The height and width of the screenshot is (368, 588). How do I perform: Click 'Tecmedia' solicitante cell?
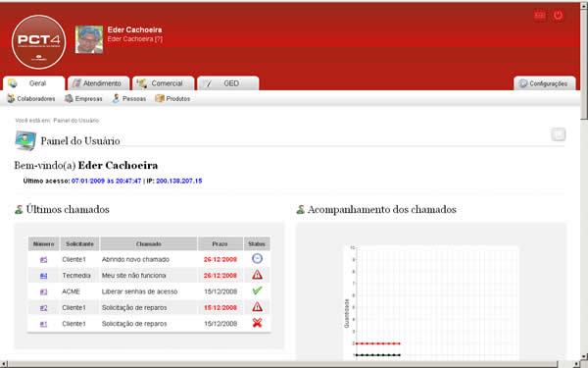pyautogui.click(x=76, y=276)
